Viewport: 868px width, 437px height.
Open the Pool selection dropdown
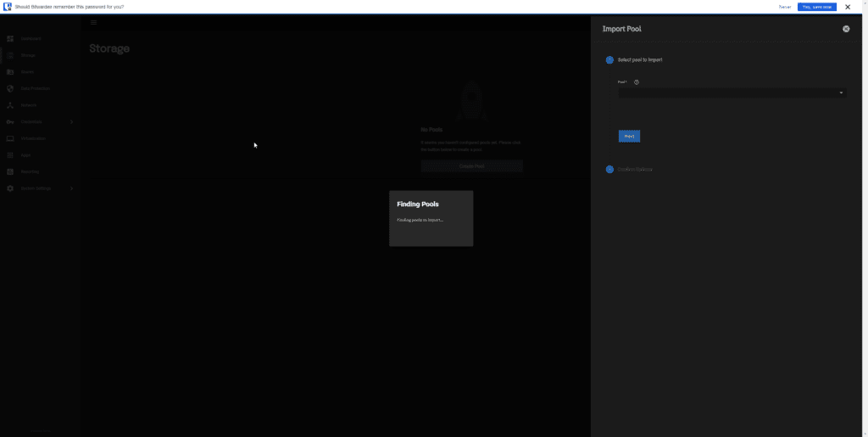pyautogui.click(x=732, y=93)
